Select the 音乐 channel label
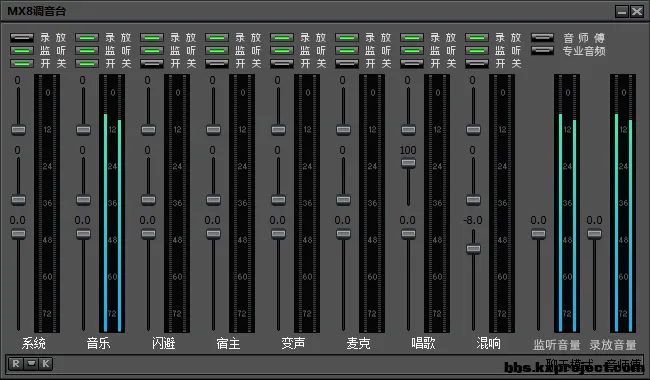The image size is (650, 380). pos(99,344)
